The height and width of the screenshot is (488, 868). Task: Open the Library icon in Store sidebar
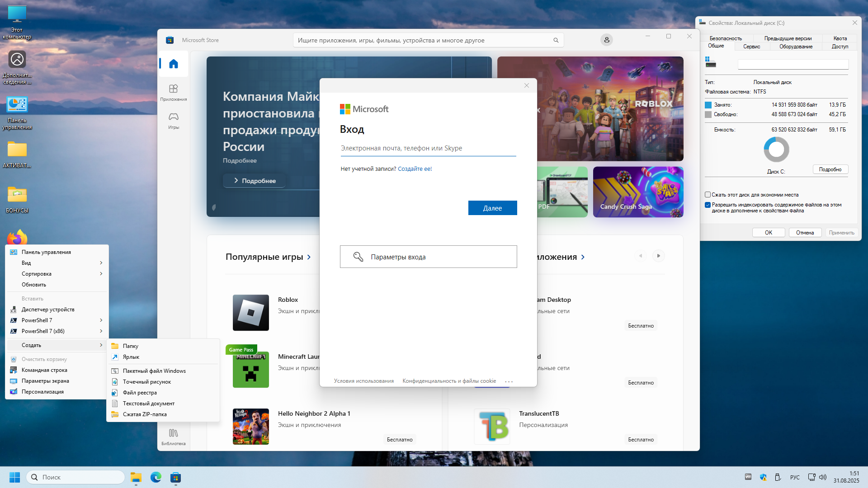click(174, 436)
